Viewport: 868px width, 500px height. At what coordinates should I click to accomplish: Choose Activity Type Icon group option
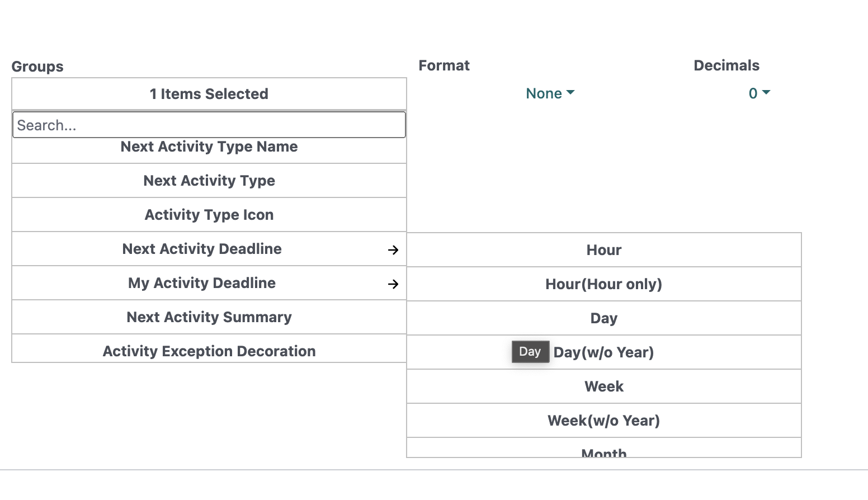[x=209, y=215]
